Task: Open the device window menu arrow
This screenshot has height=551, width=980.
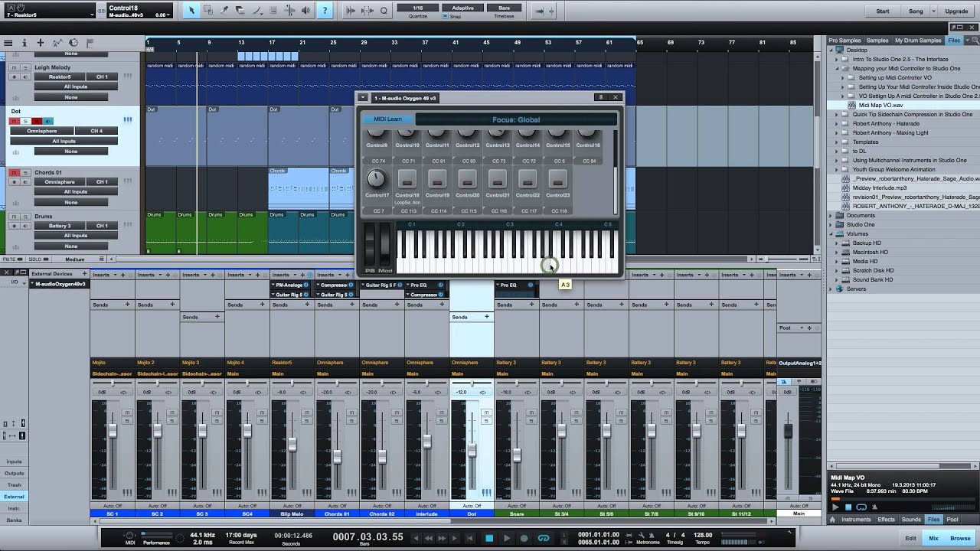Action: click(x=363, y=98)
